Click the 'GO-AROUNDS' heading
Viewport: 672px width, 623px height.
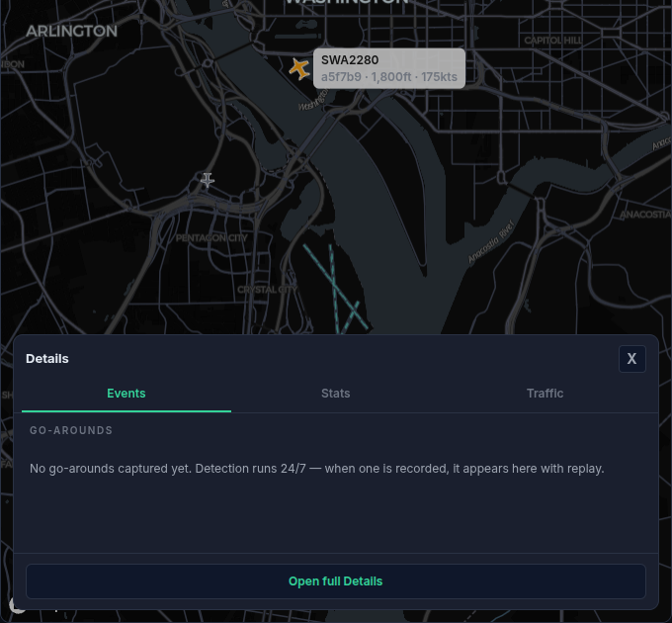click(71, 430)
